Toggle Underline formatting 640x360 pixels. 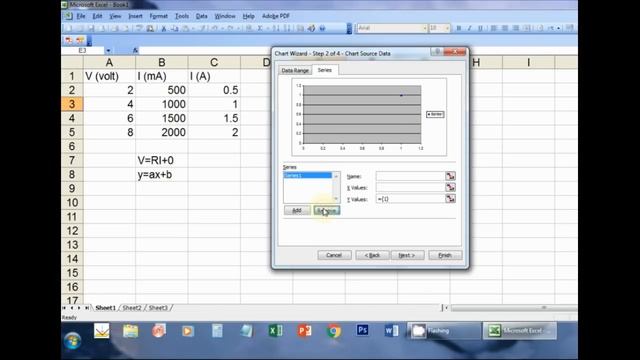(x=480, y=28)
